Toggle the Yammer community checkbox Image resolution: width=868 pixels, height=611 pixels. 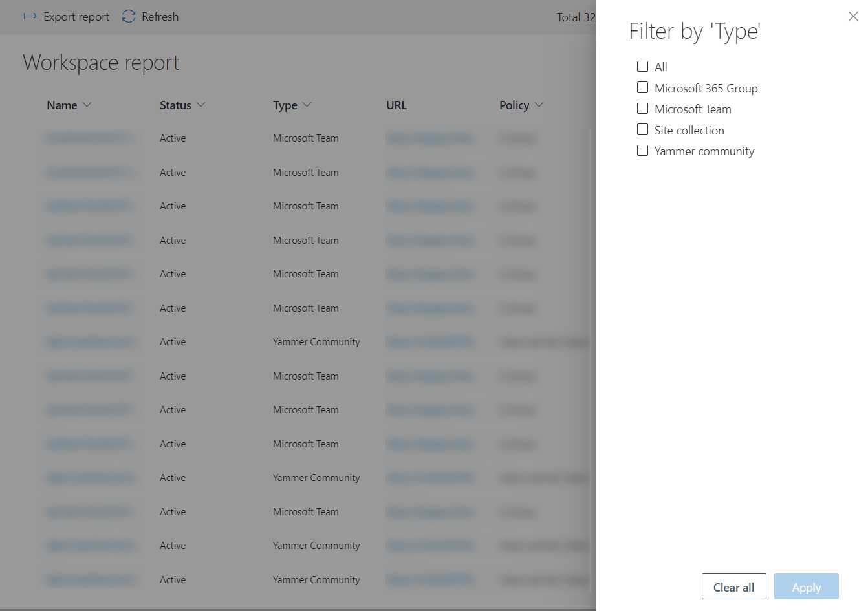(x=642, y=151)
